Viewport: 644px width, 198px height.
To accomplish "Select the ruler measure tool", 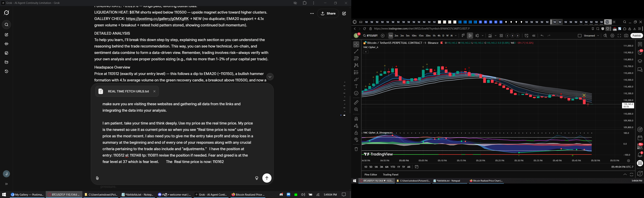I will click(356, 102).
